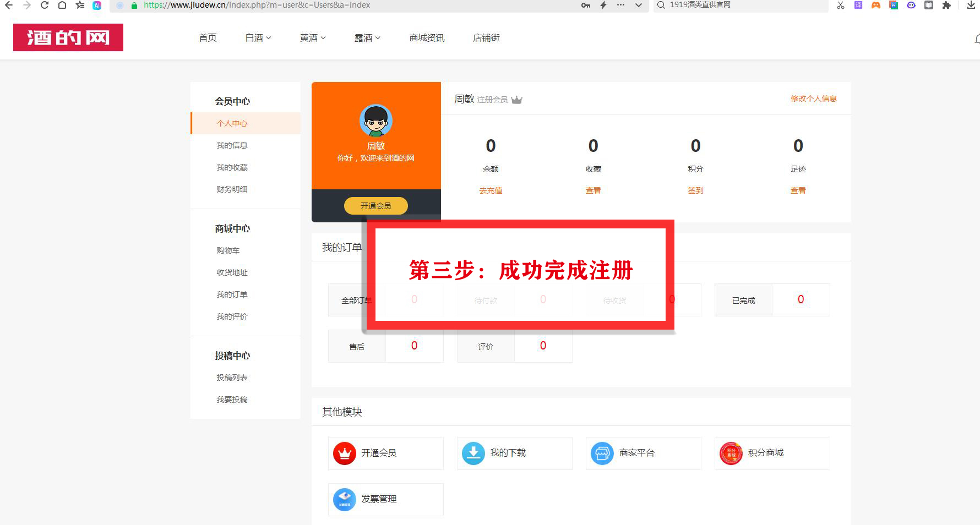Click the 周敏 name in the profile header
This screenshot has width=980, height=525.
pos(464,99)
